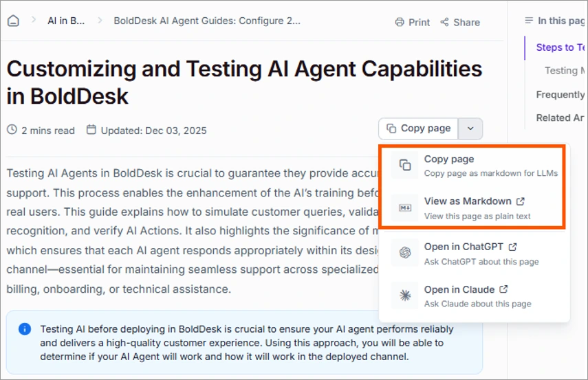This screenshot has height=380, width=588.
Task: Jump to Steps to Te... section
Action: pos(560,47)
